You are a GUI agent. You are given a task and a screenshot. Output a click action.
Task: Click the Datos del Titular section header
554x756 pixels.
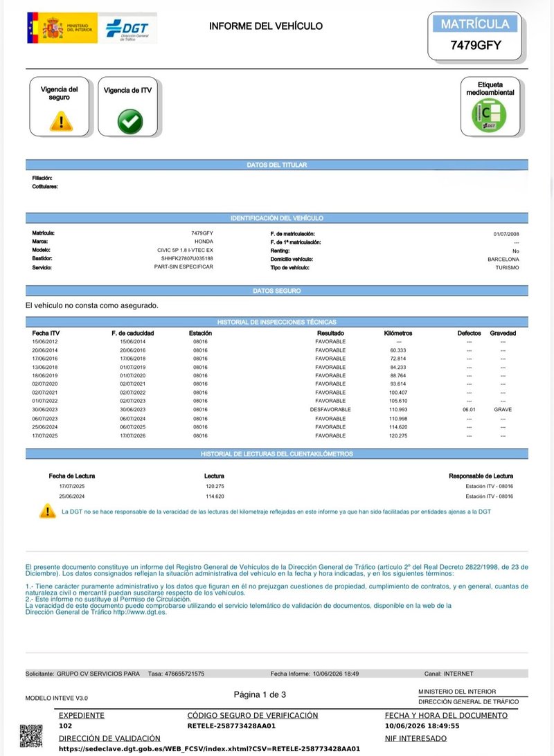coord(277,165)
